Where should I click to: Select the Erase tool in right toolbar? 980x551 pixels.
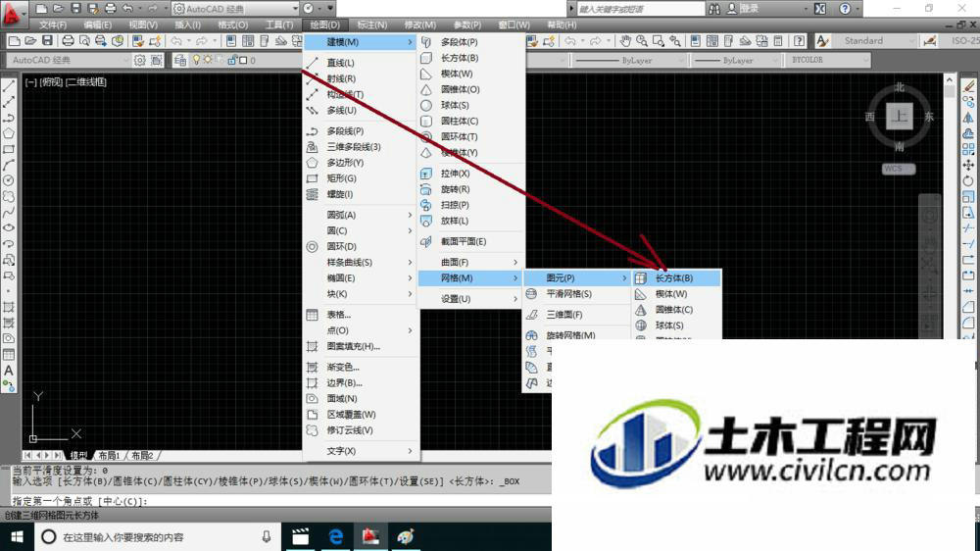tap(968, 86)
